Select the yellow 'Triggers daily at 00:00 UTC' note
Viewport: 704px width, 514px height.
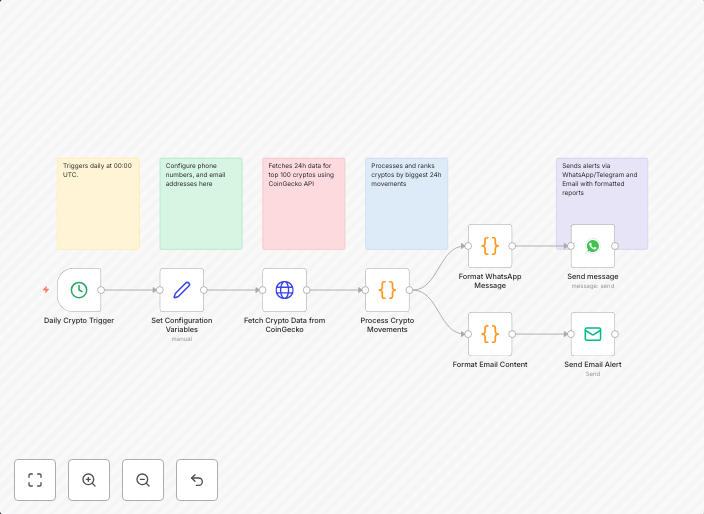click(98, 210)
